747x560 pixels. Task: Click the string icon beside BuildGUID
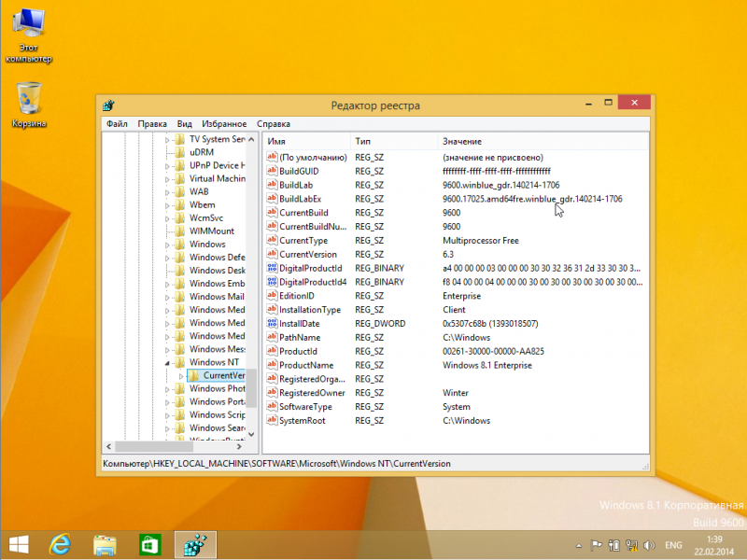click(x=272, y=171)
